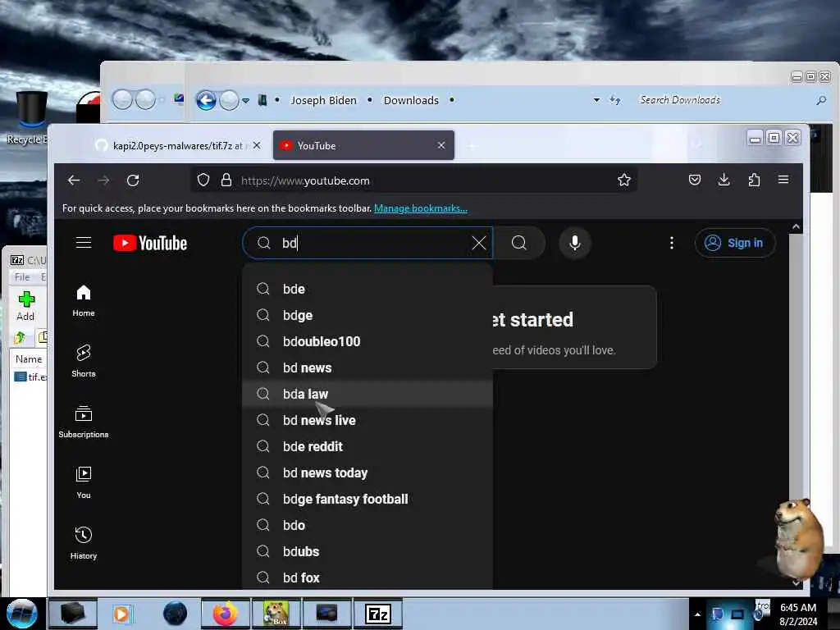Screen dimensions: 840x630
Task: Open Firefox application menu
Action: (x=783, y=180)
